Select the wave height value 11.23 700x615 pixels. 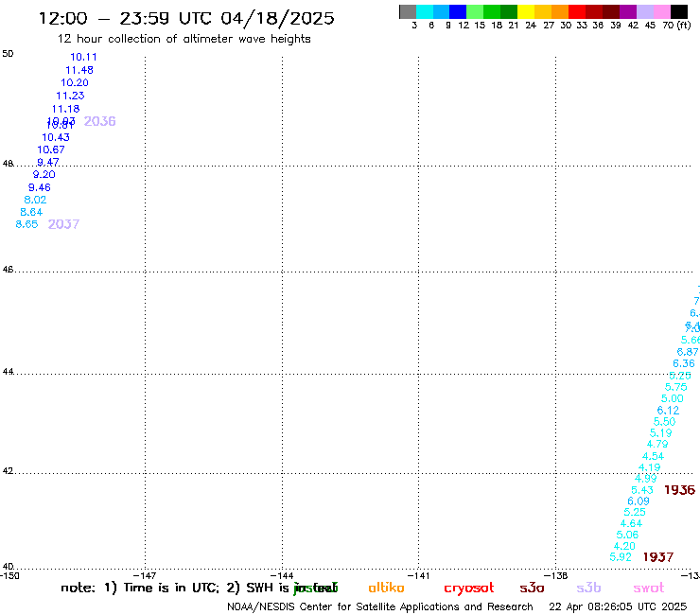coord(70,96)
